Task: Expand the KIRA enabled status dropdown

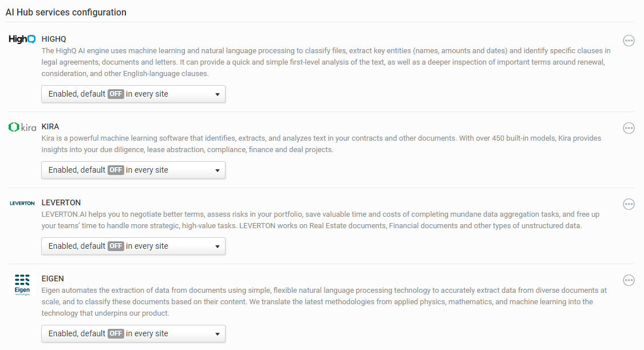Action: 133,170
